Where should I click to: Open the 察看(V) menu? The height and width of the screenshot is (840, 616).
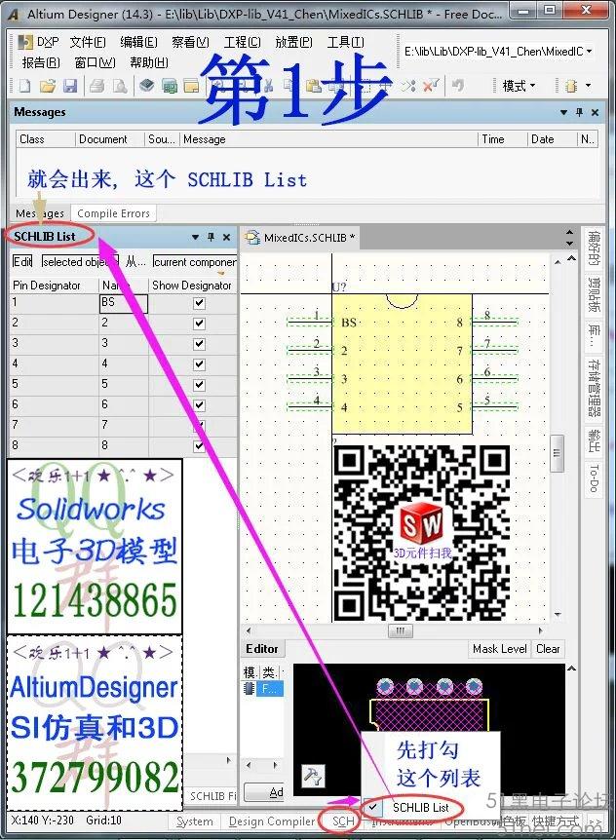pyautogui.click(x=190, y=41)
